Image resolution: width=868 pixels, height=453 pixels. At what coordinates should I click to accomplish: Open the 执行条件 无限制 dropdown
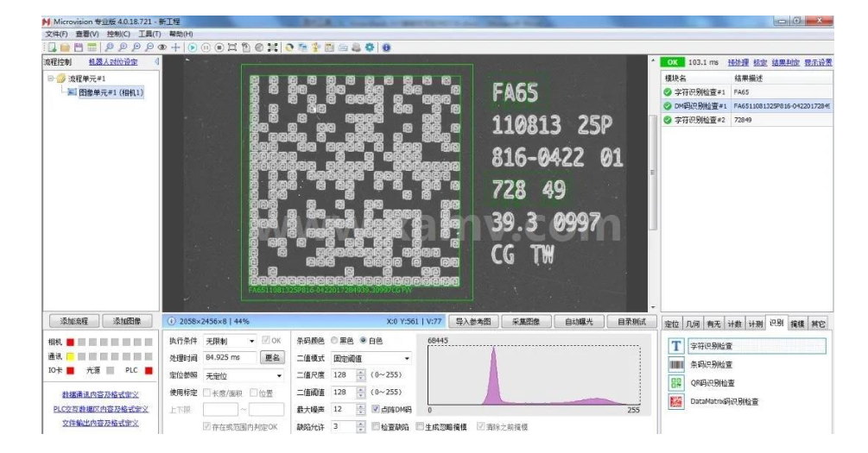click(x=229, y=342)
